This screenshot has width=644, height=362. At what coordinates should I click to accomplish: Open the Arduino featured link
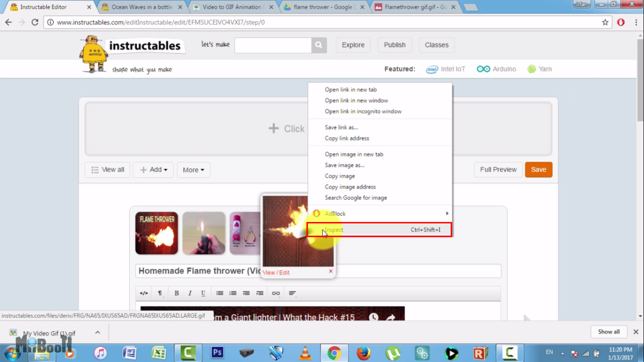coord(496,69)
